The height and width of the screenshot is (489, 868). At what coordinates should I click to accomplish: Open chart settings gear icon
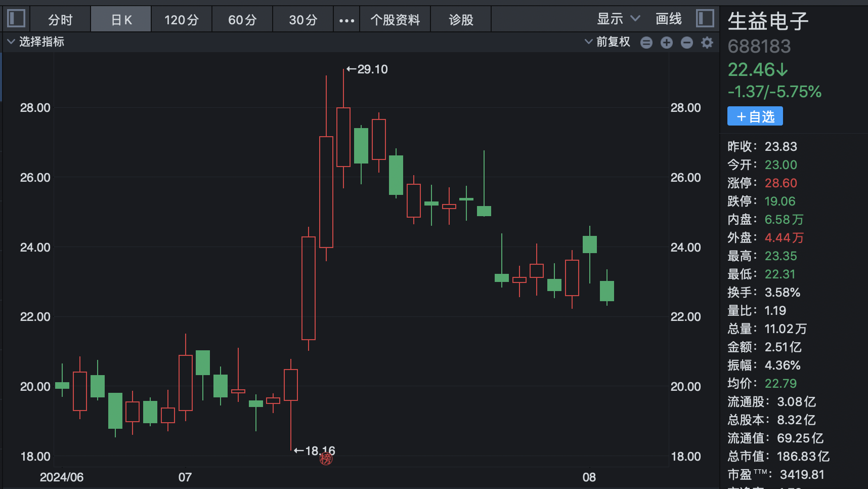(707, 43)
